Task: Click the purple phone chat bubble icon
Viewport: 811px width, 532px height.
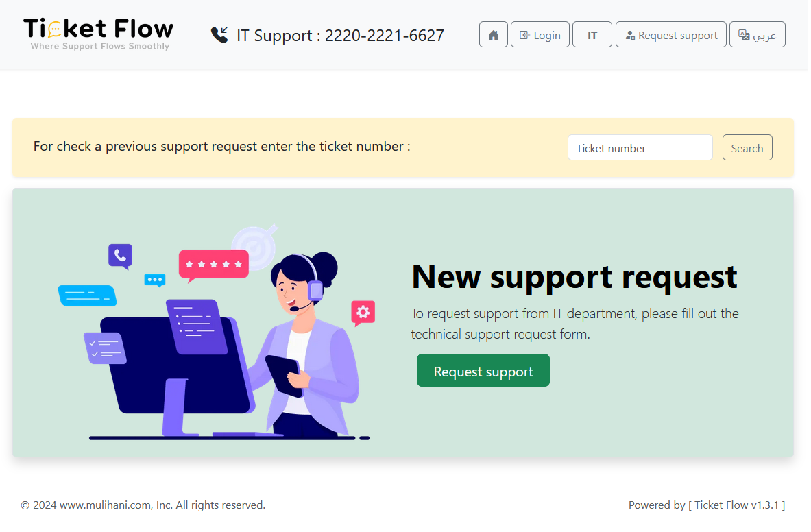Action: pos(121,257)
